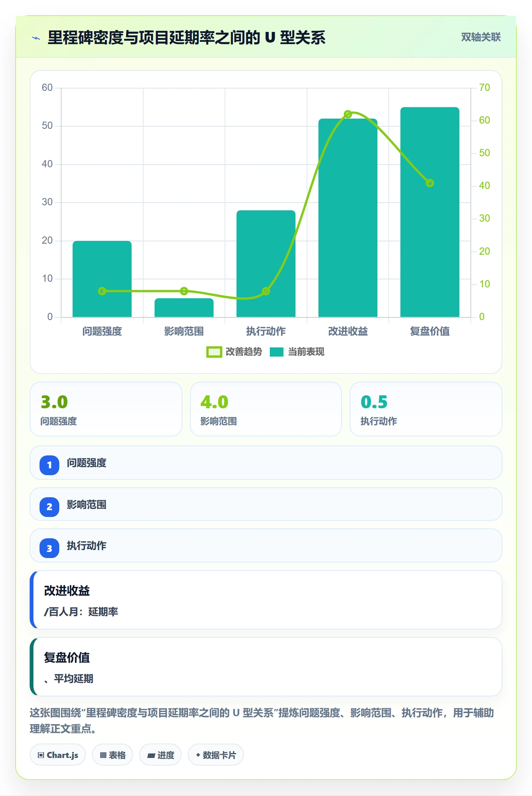The height and width of the screenshot is (796, 532).
Task: Click the /百人月：延期率 text
Action: click(x=81, y=612)
